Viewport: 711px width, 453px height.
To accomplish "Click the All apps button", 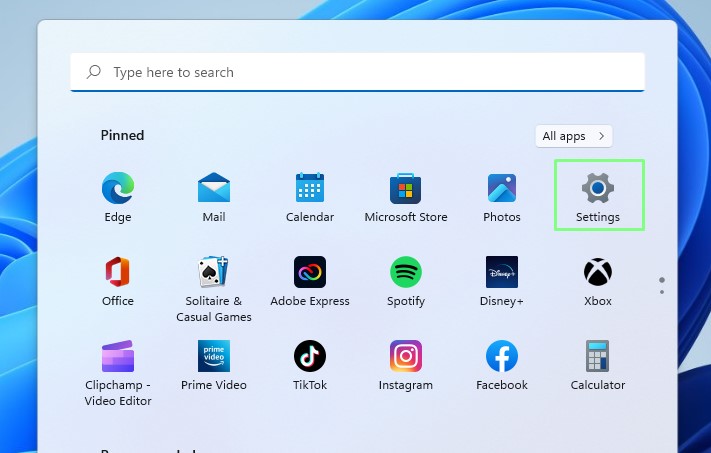I will click(574, 136).
